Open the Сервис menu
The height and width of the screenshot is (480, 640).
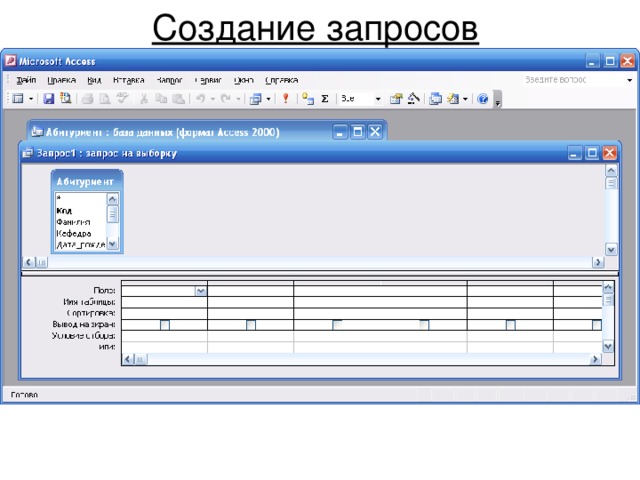[208, 80]
